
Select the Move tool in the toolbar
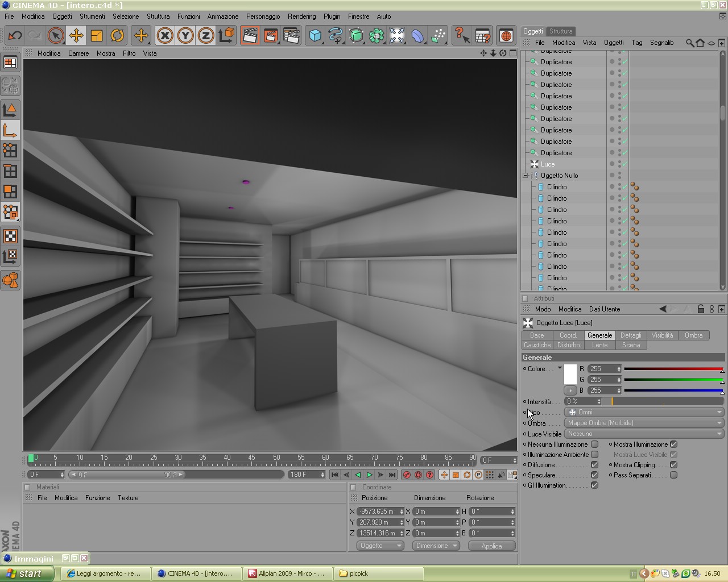[x=76, y=36]
